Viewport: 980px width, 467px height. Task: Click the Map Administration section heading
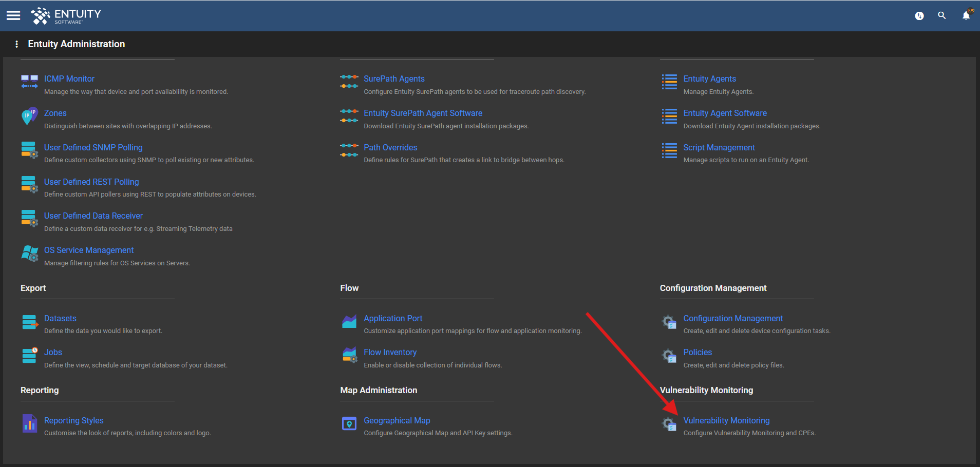pos(379,390)
